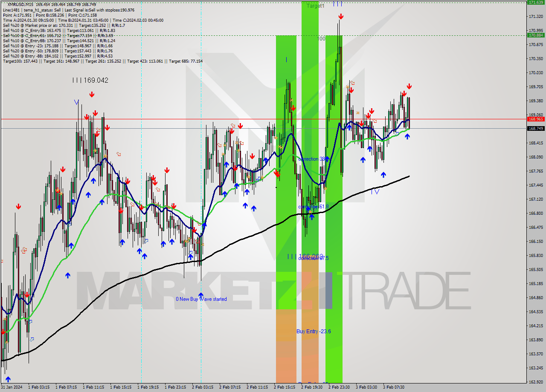This screenshot has width=546, height=392.
Task: Click the green 171.639 price tag
Action: click(x=536, y=3)
